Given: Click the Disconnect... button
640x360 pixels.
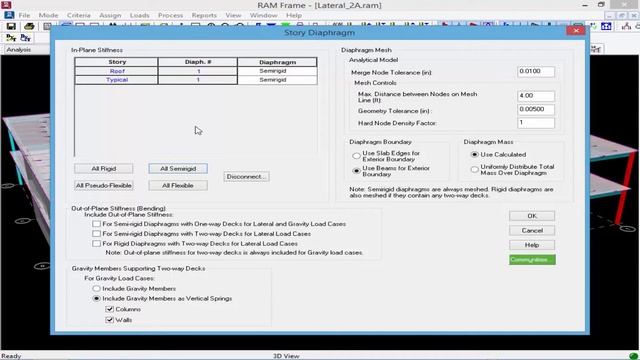Looking at the screenshot, I should pos(246,177).
